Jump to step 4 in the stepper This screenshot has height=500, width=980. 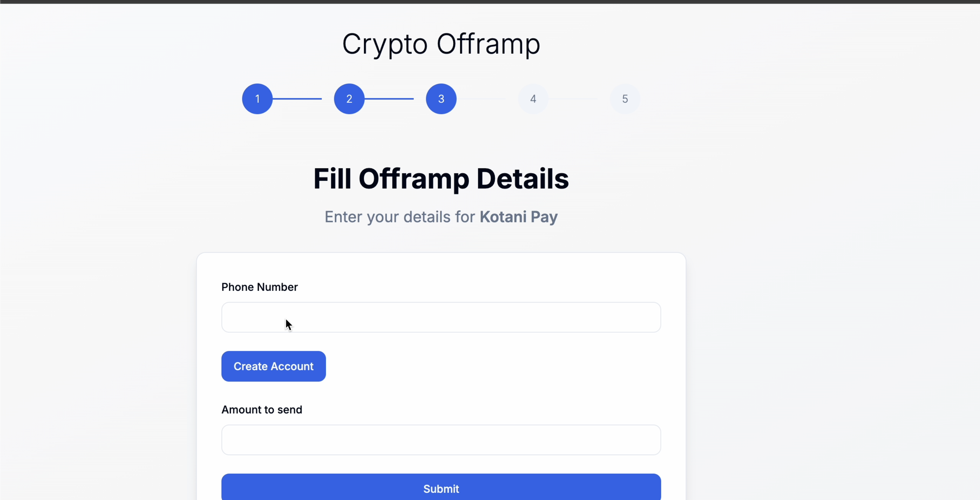pyautogui.click(x=533, y=99)
